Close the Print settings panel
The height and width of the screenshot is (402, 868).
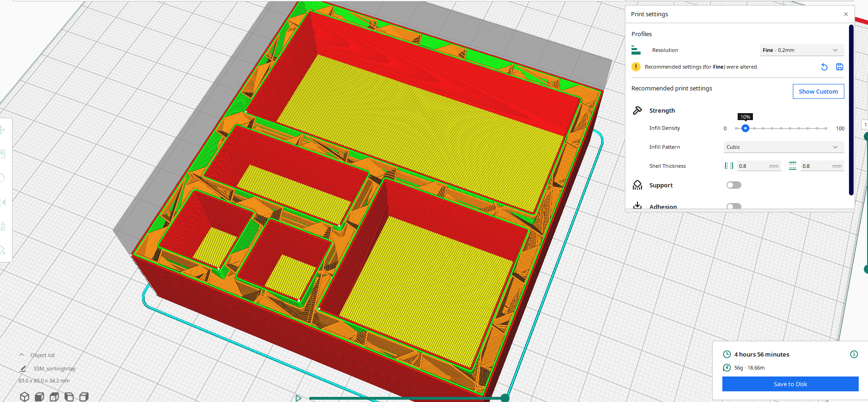point(846,14)
